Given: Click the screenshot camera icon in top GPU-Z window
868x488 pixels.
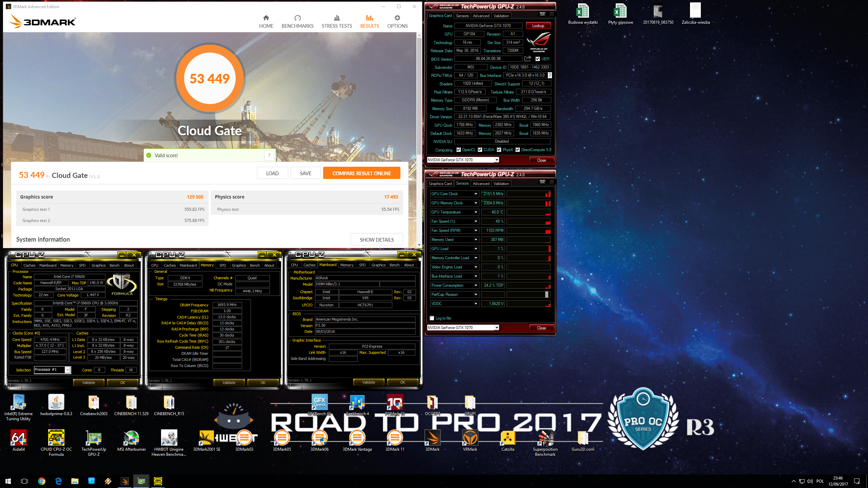Looking at the screenshot, I should pyautogui.click(x=542, y=14).
